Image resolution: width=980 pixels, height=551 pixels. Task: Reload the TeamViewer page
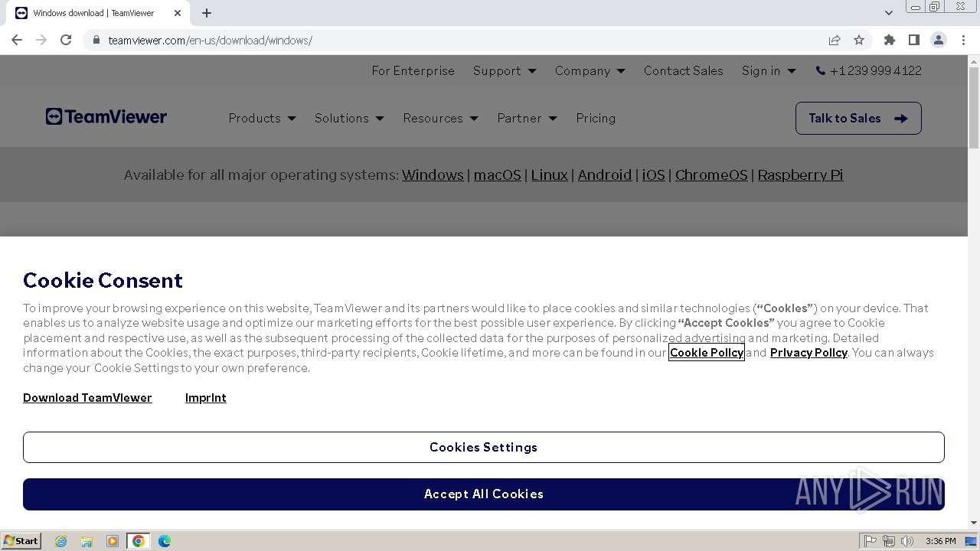point(66,40)
